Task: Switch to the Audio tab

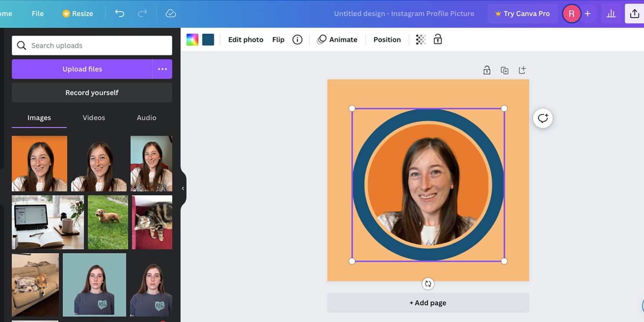Action: click(x=146, y=118)
